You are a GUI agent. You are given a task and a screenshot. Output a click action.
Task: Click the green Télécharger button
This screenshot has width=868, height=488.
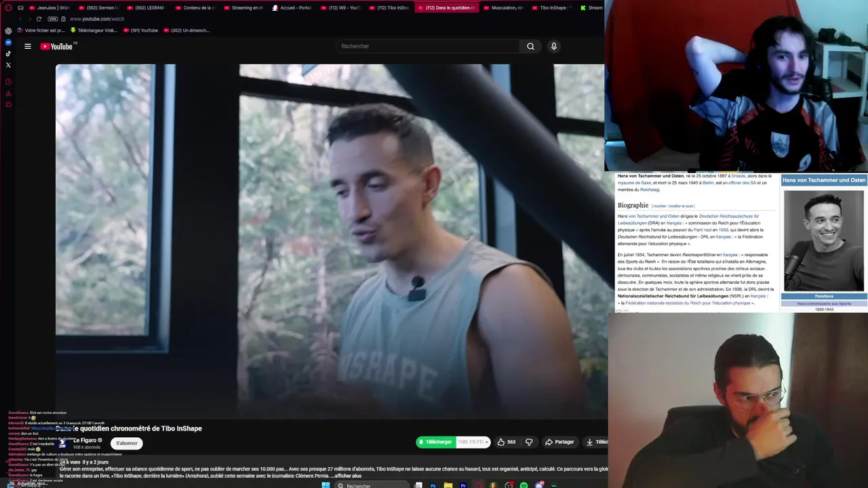click(x=435, y=442)
